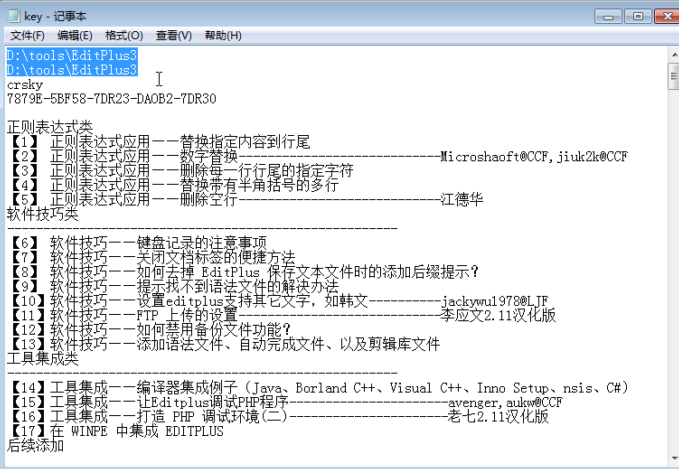The image size is (679, 469).
Task: Click avenger,aukw@CCF text
Action: click(505, 402)
